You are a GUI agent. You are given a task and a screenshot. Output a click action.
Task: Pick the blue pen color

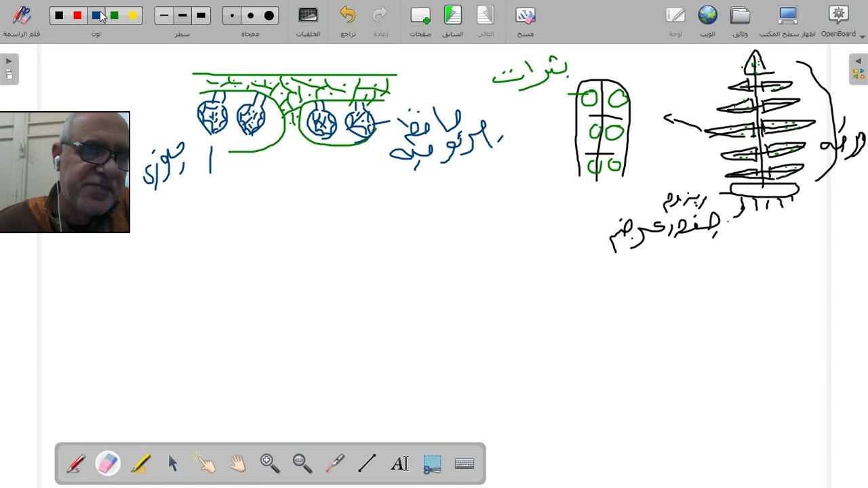[96, 16]
